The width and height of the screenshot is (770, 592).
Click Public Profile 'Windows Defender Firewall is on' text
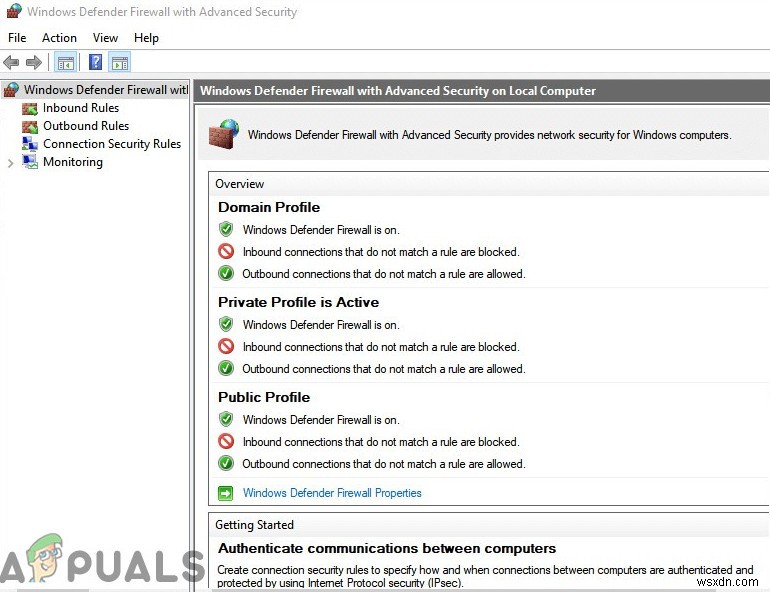point(321,420)
